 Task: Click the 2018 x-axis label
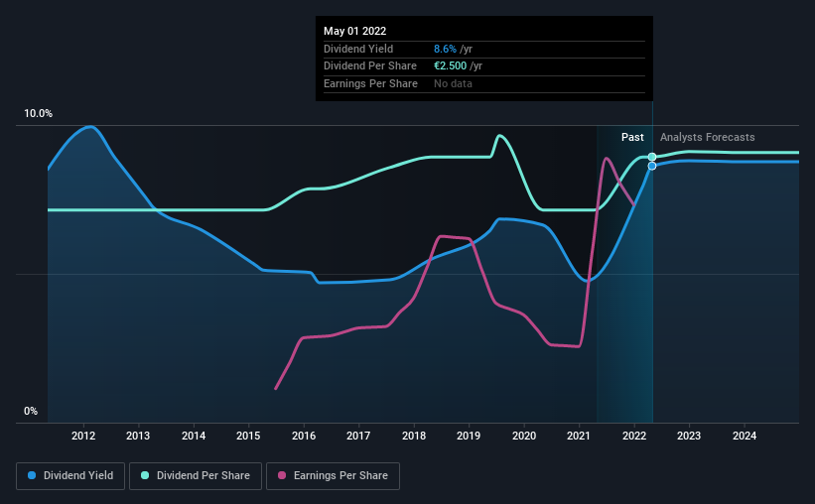(x=414, y=436)
